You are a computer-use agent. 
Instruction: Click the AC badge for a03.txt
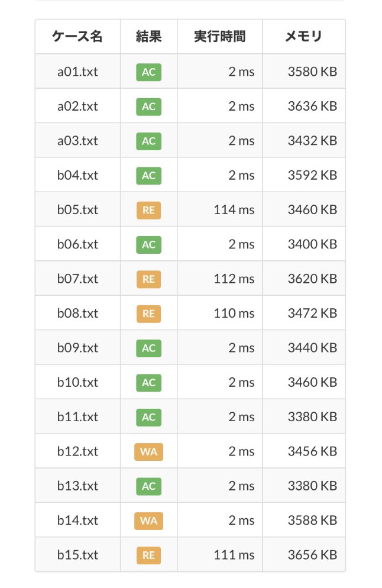(x=149, y=141)
